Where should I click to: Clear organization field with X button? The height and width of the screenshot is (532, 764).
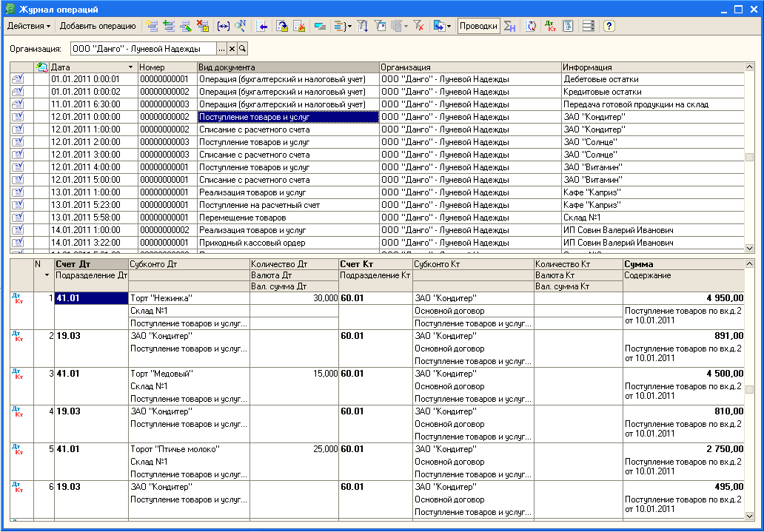pos(232,49)
